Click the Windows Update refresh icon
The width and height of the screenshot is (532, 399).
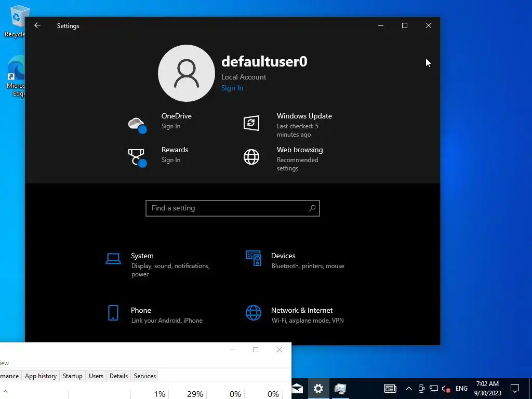pos(251,123)
